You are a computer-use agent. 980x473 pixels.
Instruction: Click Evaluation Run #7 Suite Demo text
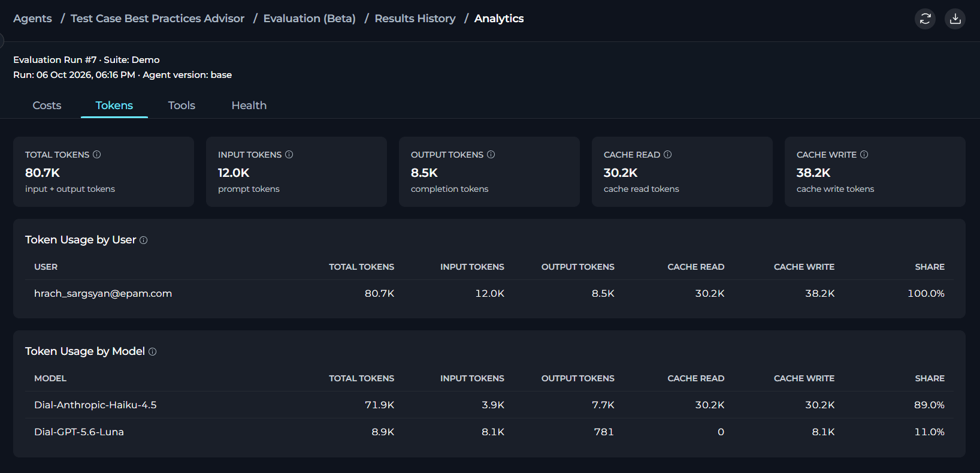click(x=86, y=60)
